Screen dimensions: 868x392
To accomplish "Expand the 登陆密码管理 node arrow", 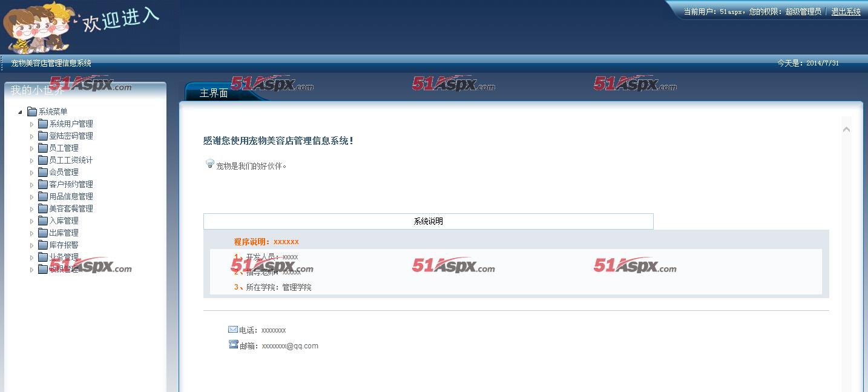I will 32,136.
